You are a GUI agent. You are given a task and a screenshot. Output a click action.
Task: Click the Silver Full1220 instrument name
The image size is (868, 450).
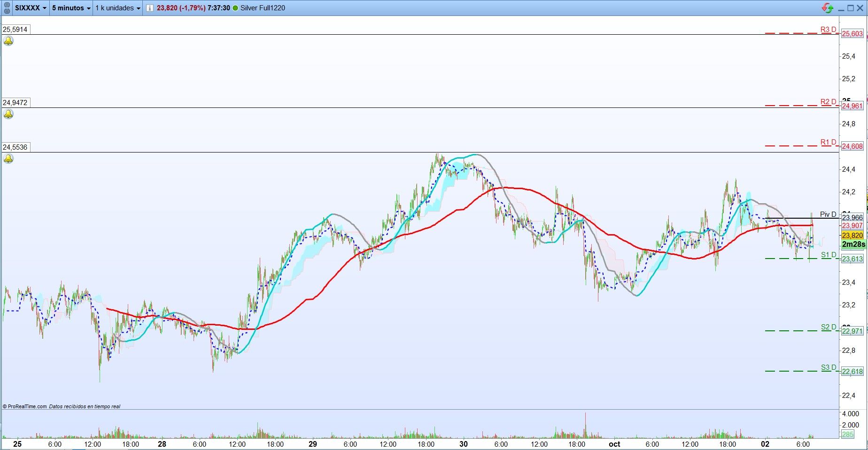263,8
